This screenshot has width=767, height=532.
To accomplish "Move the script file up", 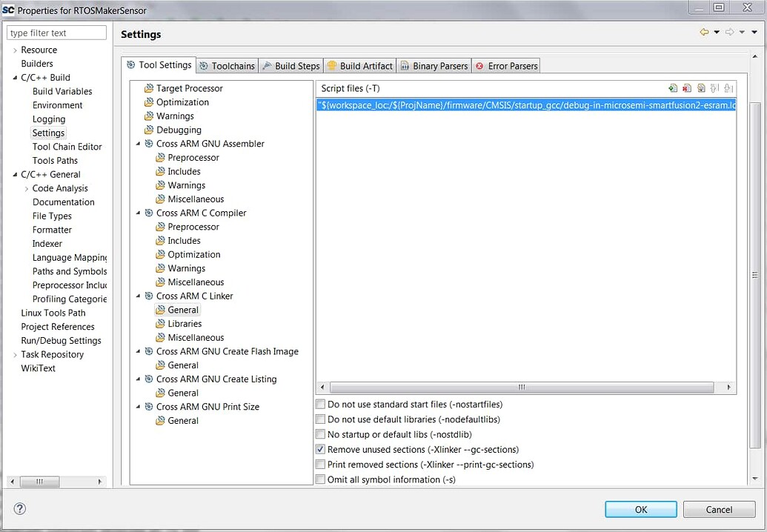I will [714, 88].
